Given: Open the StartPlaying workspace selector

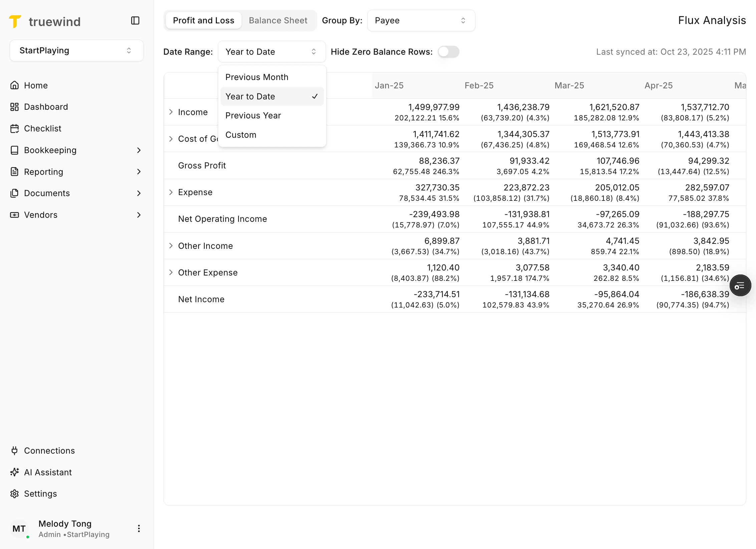Looking at the screenshot, I should tap(76, 50).
